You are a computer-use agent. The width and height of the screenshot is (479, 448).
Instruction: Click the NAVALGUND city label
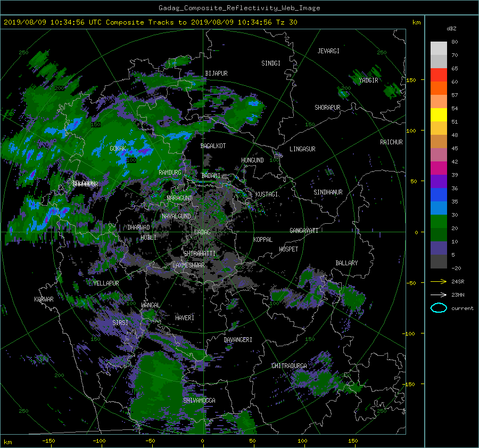[x=176, y=216]
